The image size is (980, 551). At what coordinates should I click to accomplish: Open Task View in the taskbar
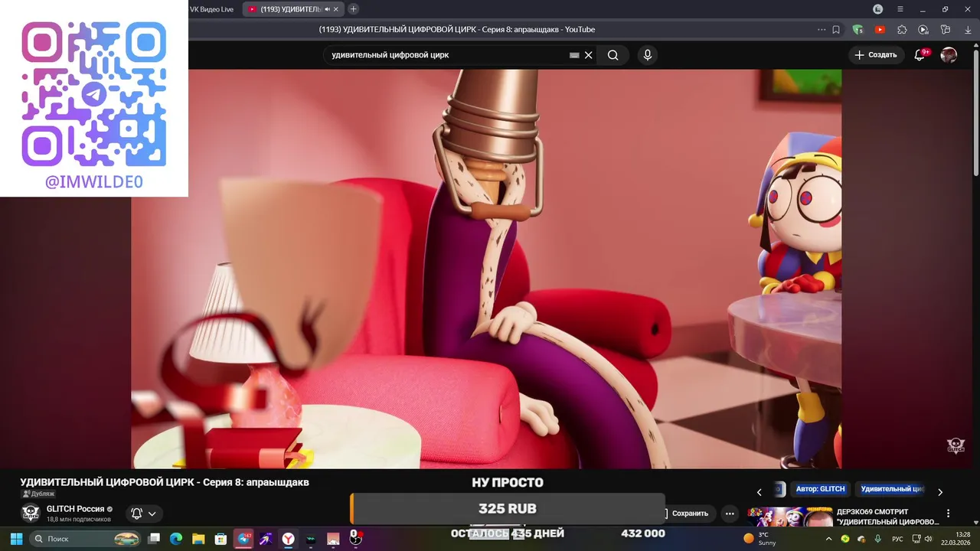(154, 539)
